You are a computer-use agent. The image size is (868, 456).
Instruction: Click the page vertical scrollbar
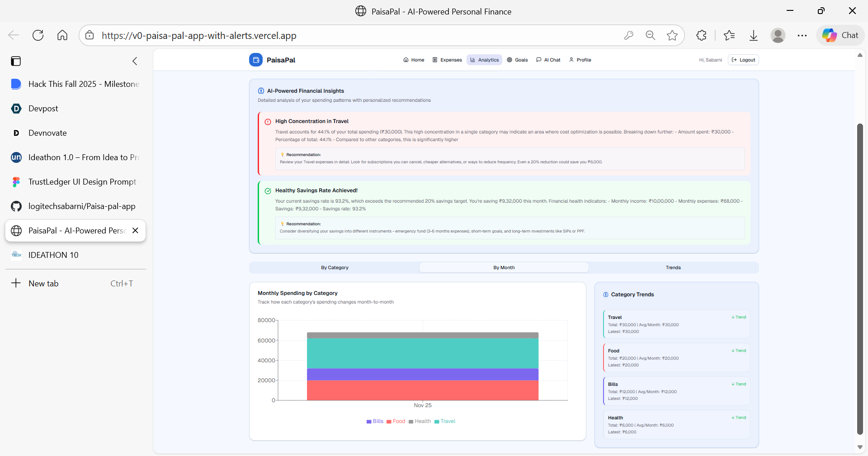[x=860, y=279]
